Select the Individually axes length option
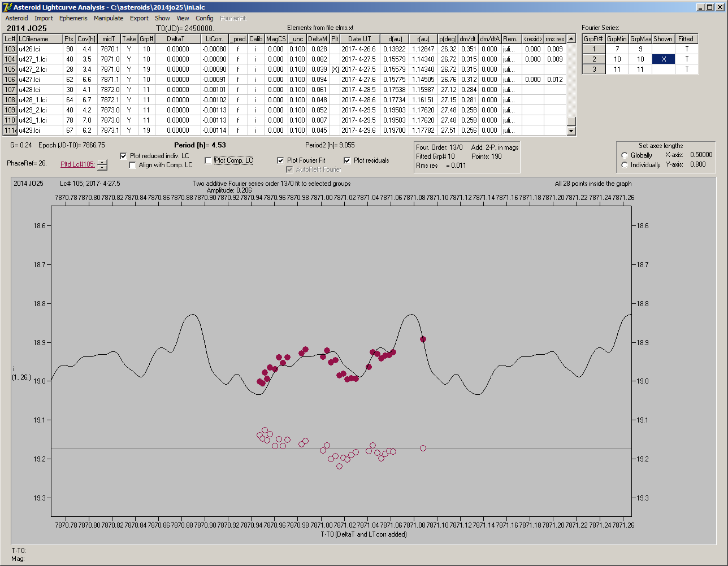The height and width of the screenshot is (566, 728). [625, 165]
